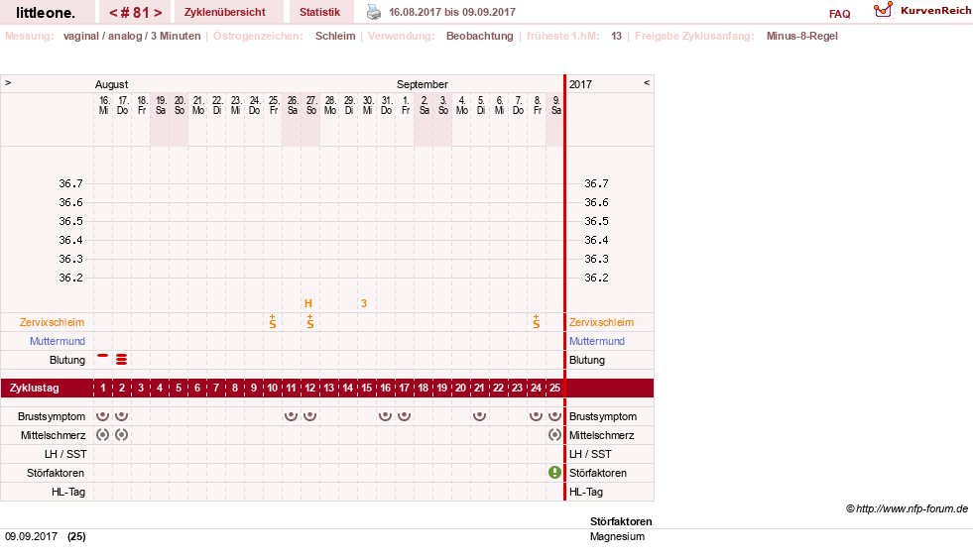973x560 pixels.
Task: Click the September month header
Action: 422,84
